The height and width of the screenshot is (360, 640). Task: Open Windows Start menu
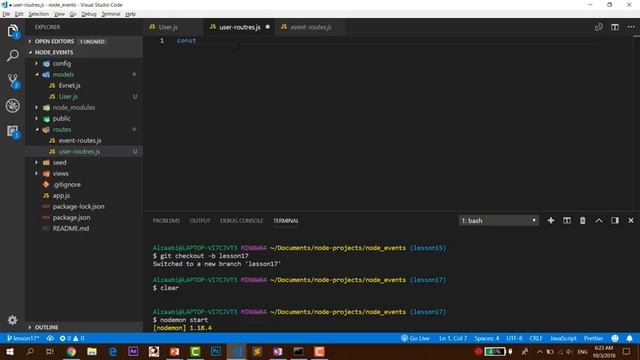click(9, 351)
